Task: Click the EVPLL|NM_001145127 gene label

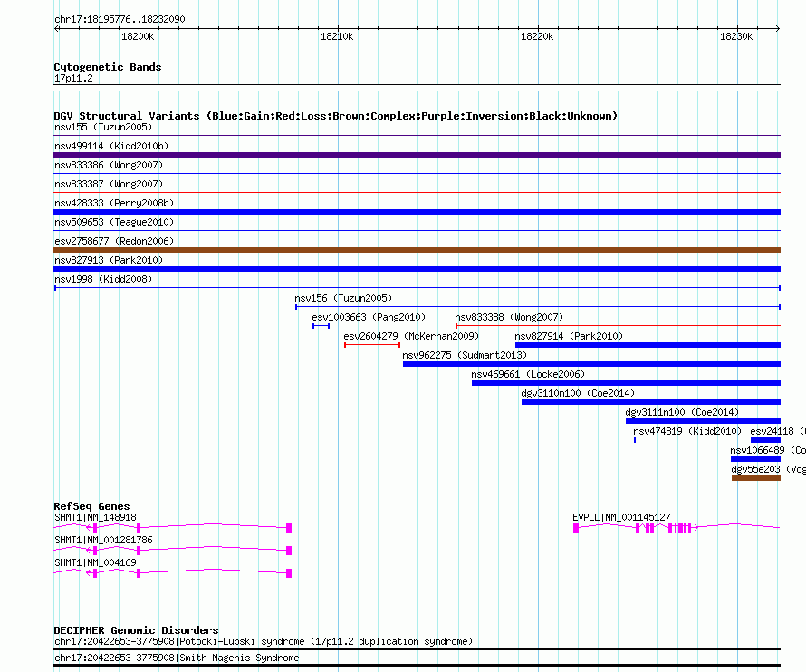Action: [x=621, y=517]
